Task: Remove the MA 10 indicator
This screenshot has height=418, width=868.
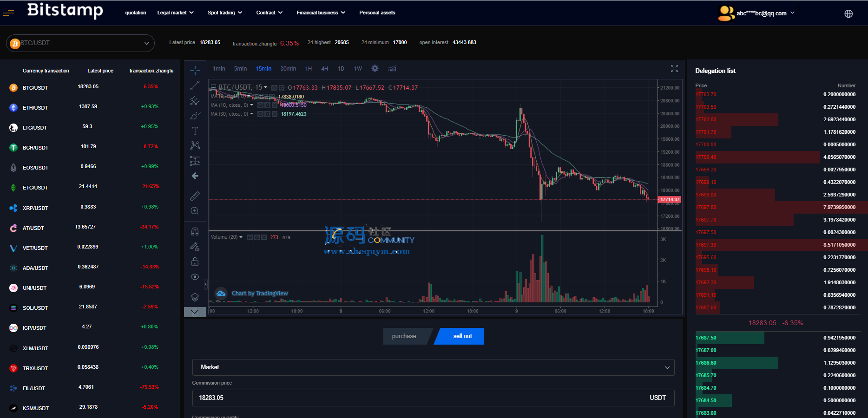Action: point(275,105)
